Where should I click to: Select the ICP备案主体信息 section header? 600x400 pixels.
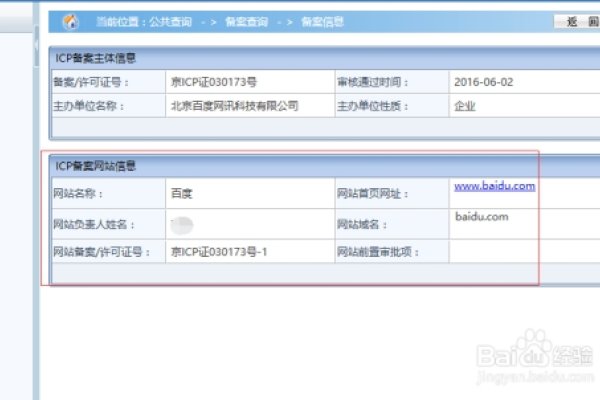[x=96, y=58]
